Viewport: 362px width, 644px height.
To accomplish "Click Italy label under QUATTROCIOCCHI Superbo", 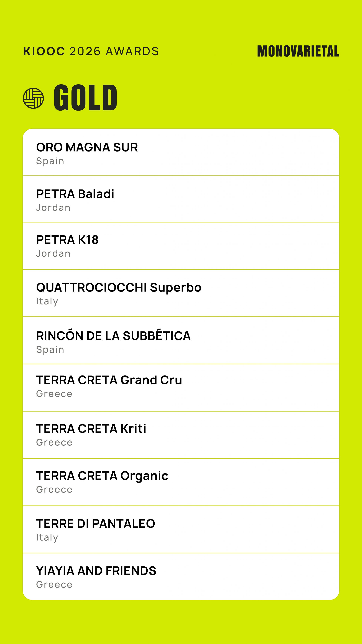I will coord(47,302).
